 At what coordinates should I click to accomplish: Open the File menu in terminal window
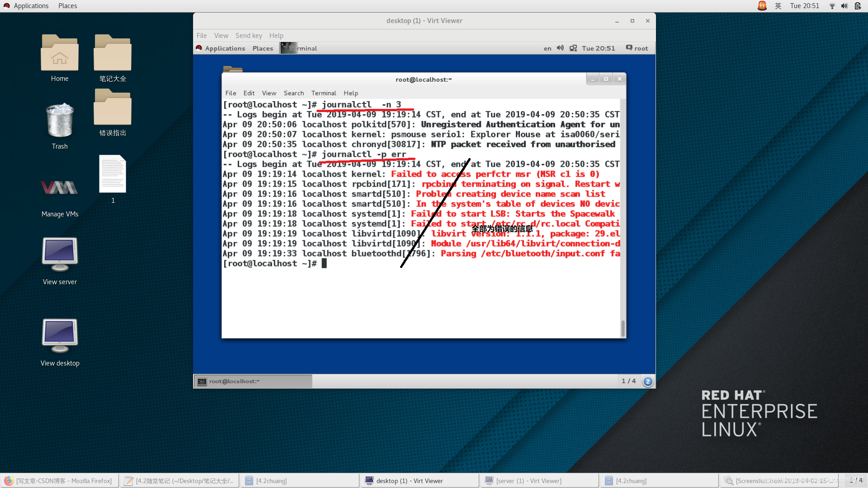tap(230, 93)
